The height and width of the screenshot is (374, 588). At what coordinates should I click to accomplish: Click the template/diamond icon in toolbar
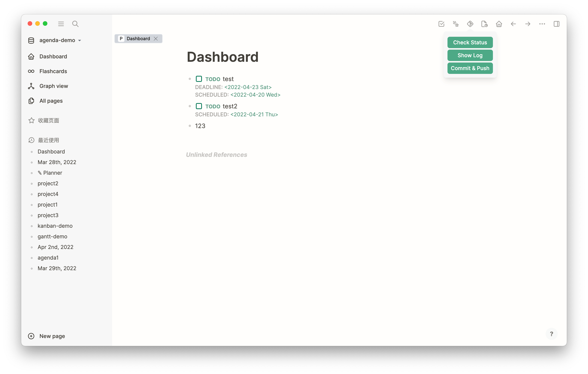(x=470, y=23)
